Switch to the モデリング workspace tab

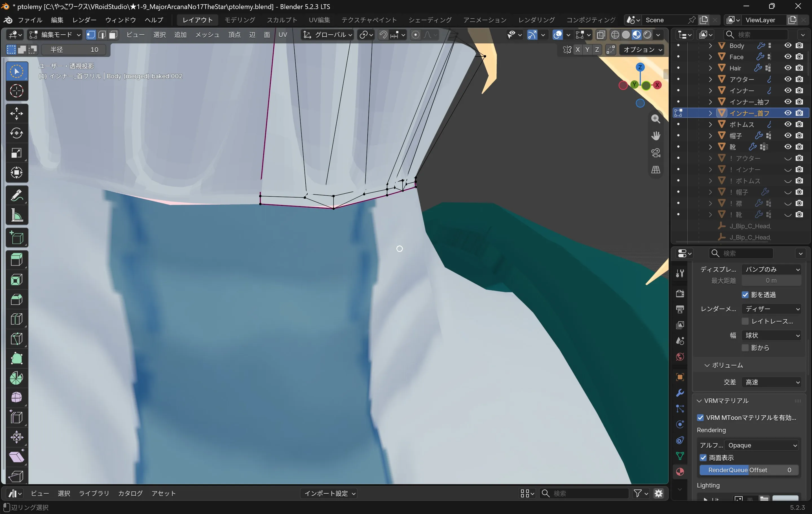pos(240,20)
